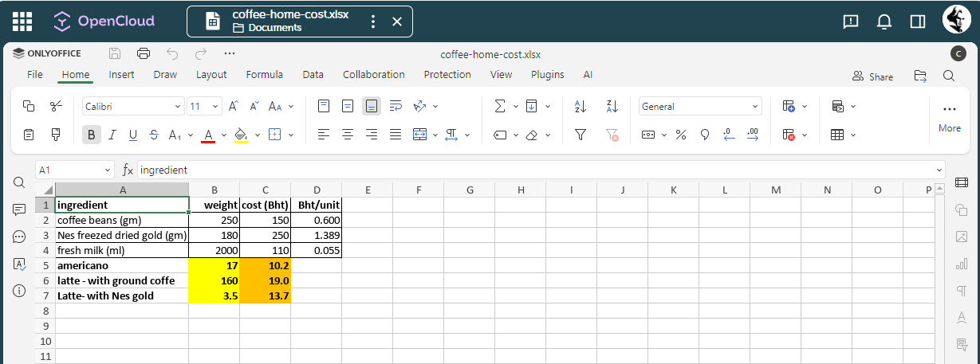Toggle Italic formatting
Image resolution: width=980 pixels, height=364 pixels.
coord(112,135)
